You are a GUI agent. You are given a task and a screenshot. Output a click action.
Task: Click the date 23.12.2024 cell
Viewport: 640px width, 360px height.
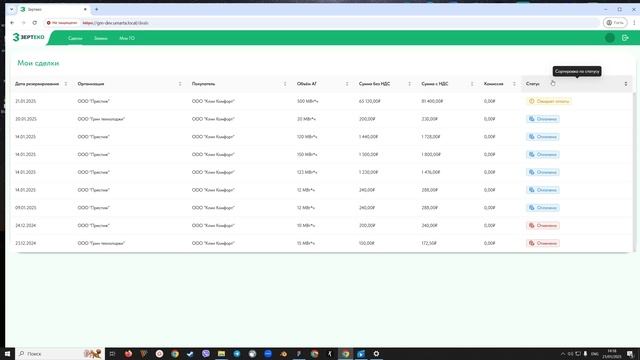tap(26, 243)
